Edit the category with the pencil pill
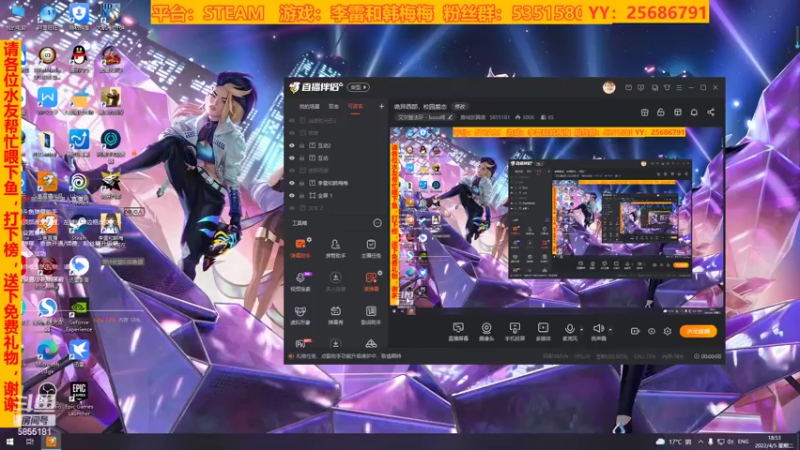800x450 pixels. 425,117
